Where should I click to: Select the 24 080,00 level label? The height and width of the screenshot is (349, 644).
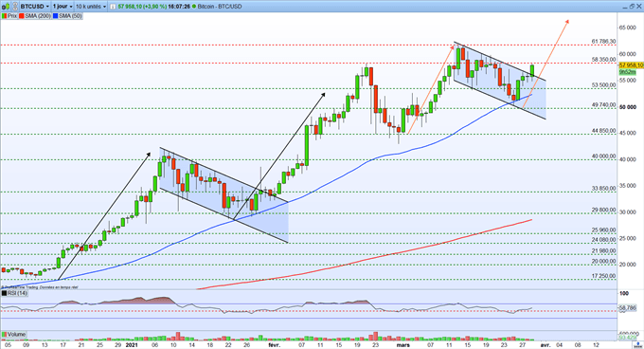604,240
